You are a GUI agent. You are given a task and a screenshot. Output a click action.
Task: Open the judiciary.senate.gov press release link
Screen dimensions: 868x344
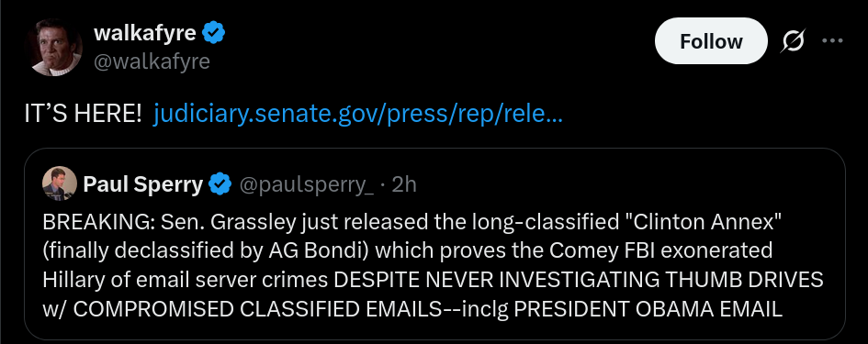(357, 115)
